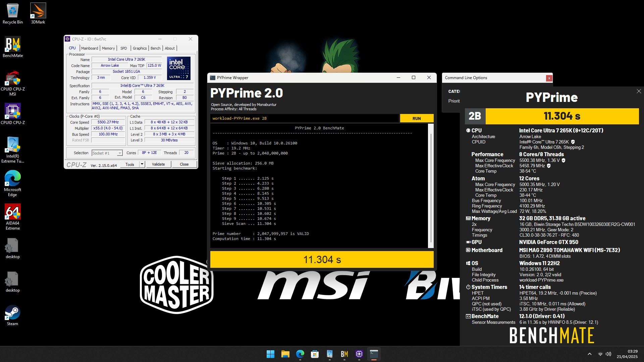Click the Intel Core Ultra 7 logo in CPU-Z
The height and width of the screenshot is (362, 644).
(179, 68)
